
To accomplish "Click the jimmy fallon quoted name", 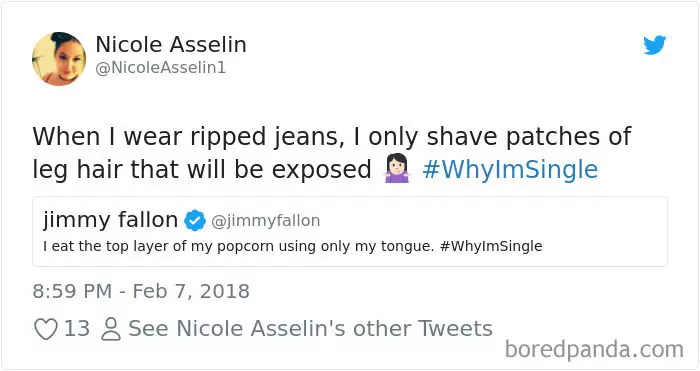I will point(111,220).
